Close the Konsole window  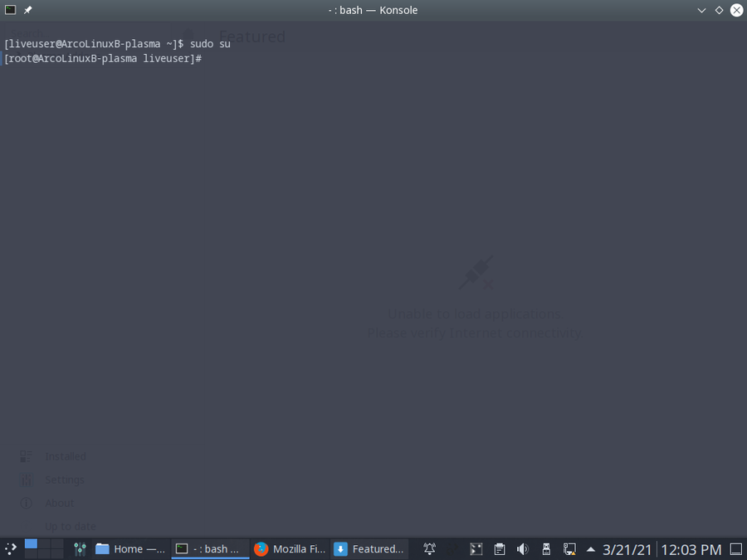click(736, 10)
